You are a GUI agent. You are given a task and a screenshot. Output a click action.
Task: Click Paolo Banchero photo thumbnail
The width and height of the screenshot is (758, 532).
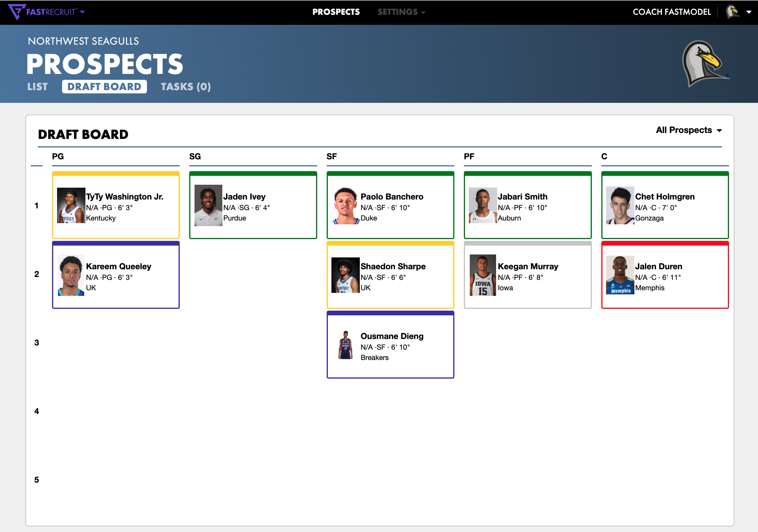click(x=346, y=206)
